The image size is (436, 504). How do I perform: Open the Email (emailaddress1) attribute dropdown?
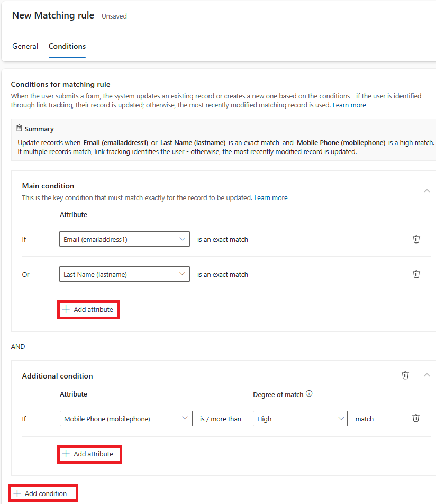tap(124, 239)
